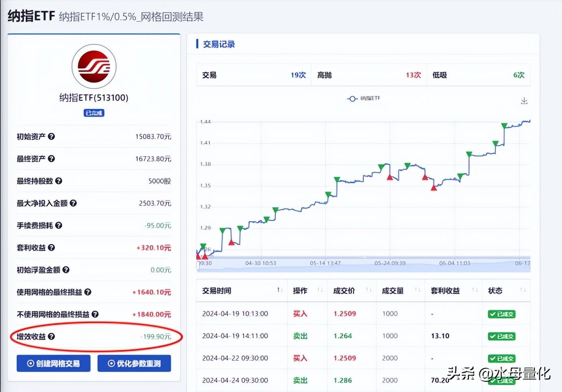Open help tooltip for 最终持股数
This screenshot has width=562, height=392.
pos(59,181)
